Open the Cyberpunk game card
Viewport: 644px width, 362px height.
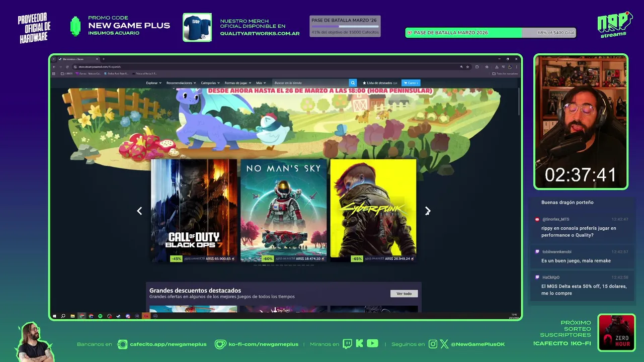click(x=373, y=210)
